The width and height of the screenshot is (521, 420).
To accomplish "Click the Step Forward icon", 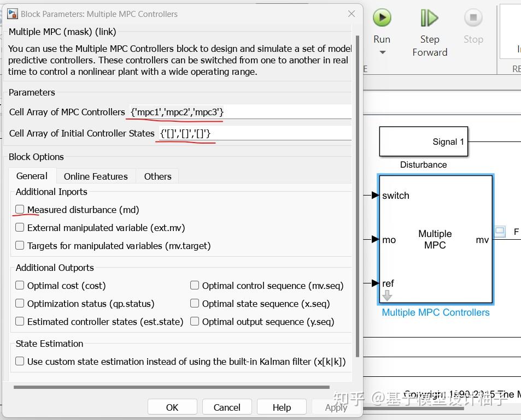I will (x=429, y=18).
